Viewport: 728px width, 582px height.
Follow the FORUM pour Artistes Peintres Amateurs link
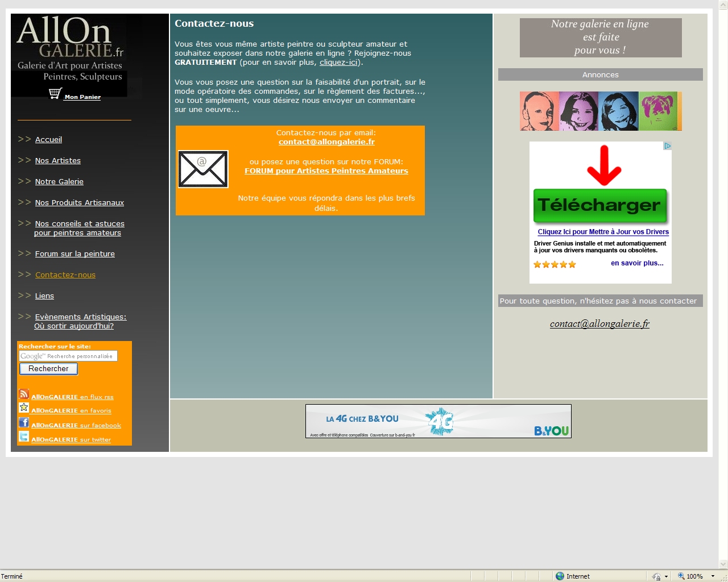pyautogui.click(x=326, y=171)
